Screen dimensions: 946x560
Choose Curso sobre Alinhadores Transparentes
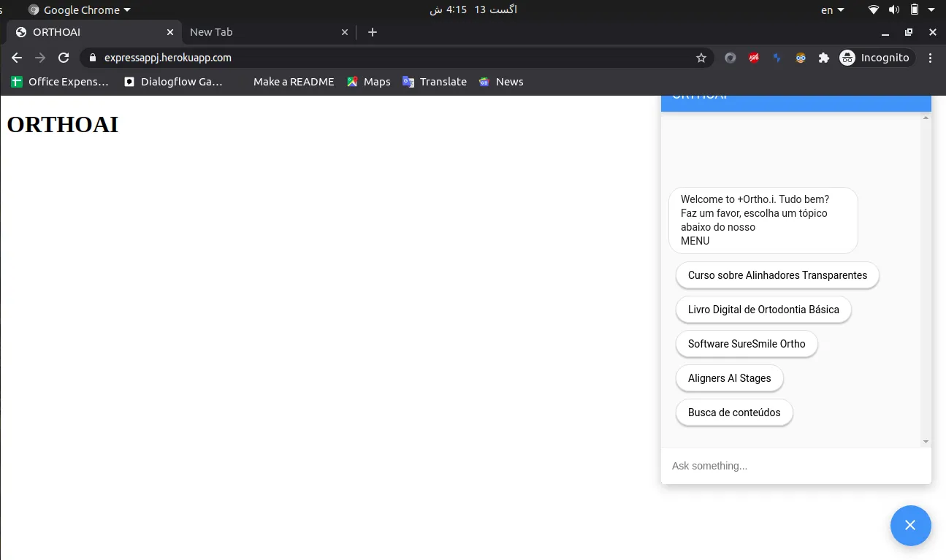click(x=777, y=275)
